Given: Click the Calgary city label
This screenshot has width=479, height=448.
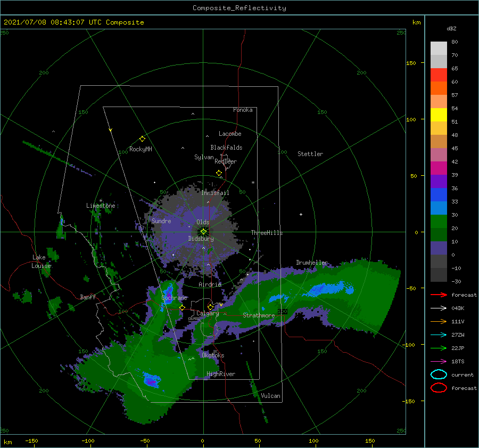Looking at the screenshot, I should click(x=208, y=313).
